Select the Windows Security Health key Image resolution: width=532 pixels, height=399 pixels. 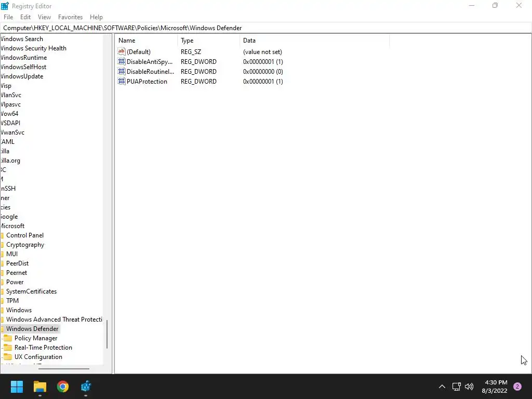[33, 48]
